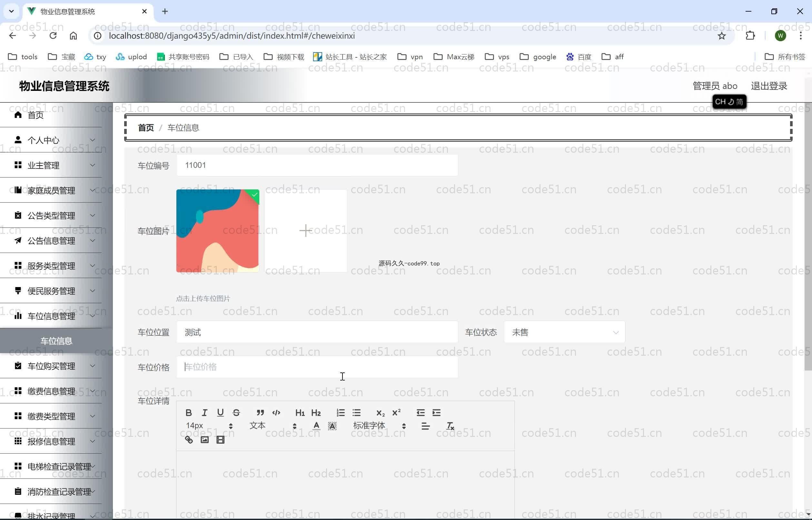Click inside the 车位详情 editor area
This screenshot has width=812, height=520.
(345, 485)
